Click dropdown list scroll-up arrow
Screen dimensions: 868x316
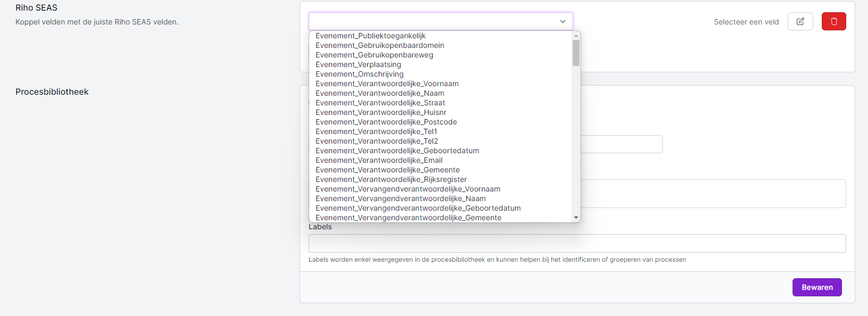tap(576, 36)
